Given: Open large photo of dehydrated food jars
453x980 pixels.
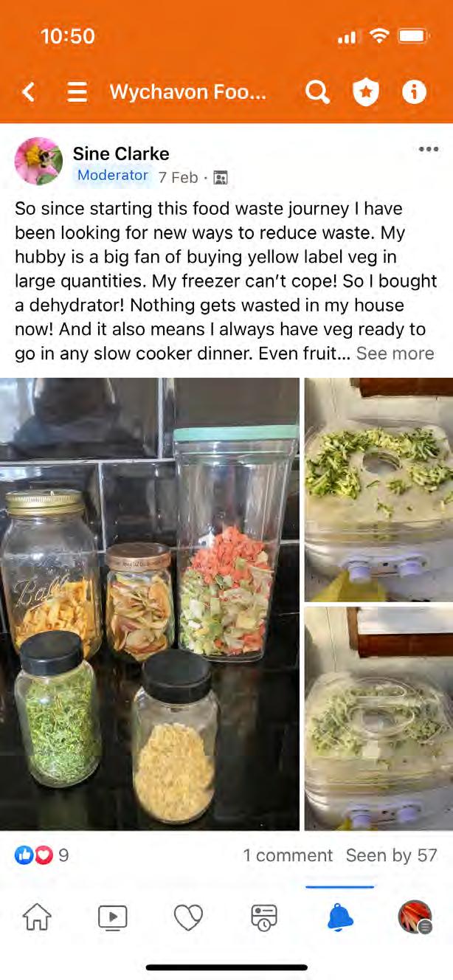Looking at the screenshot, I should click(150, 604).
